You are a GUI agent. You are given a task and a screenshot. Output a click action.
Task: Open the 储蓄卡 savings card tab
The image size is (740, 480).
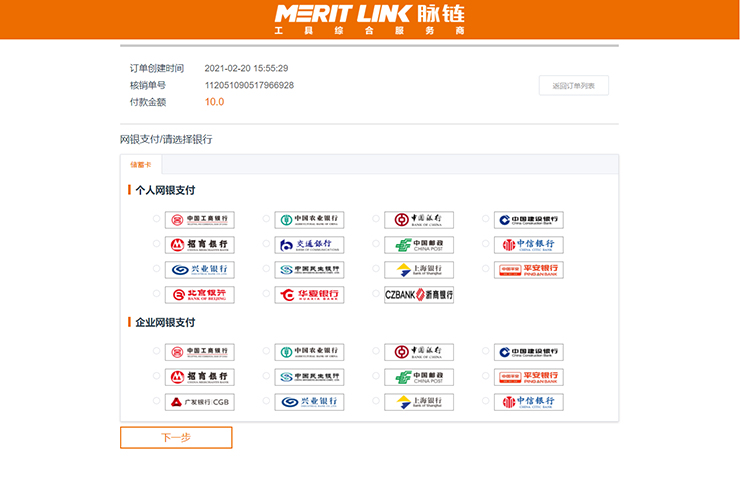141,165
